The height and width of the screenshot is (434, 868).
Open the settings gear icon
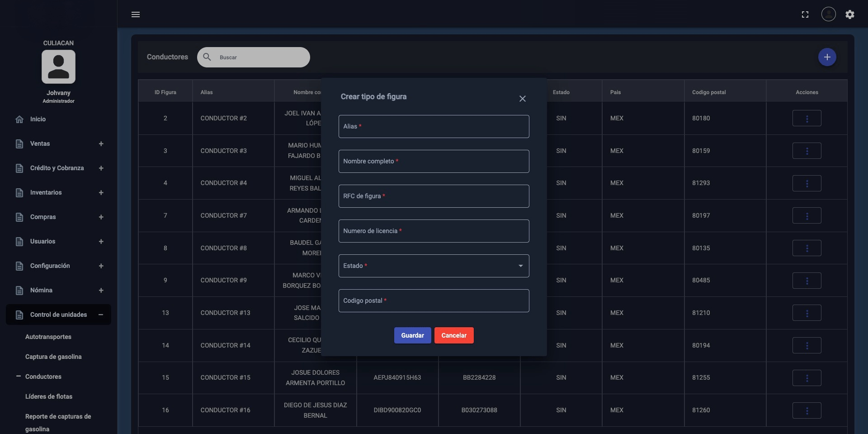[849, 14]
